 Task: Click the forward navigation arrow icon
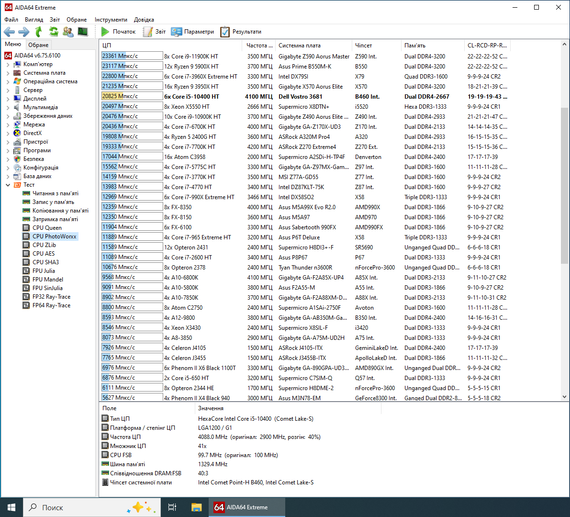[x=24, y=32]
